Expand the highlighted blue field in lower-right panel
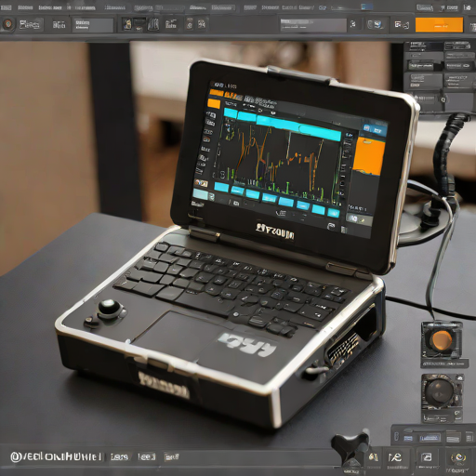The image size is (476, 476). coord(430,438)
